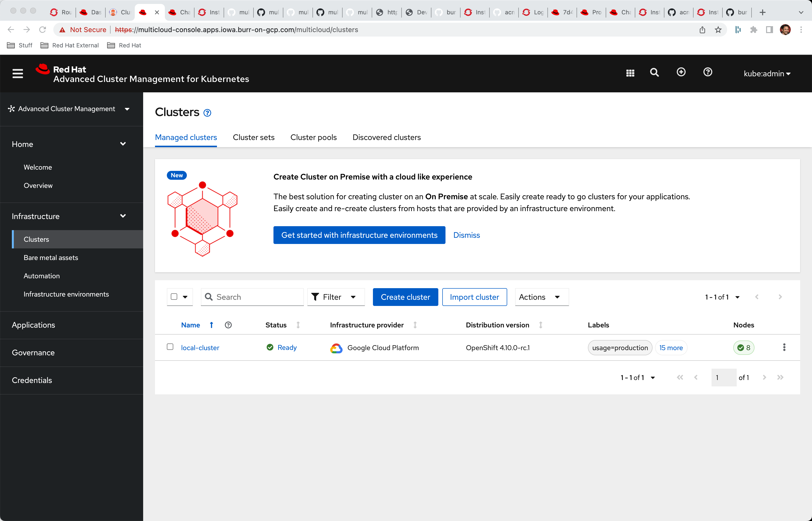
Task: Click the plus-circle create resource icon
Action: (x=681, y=72)
